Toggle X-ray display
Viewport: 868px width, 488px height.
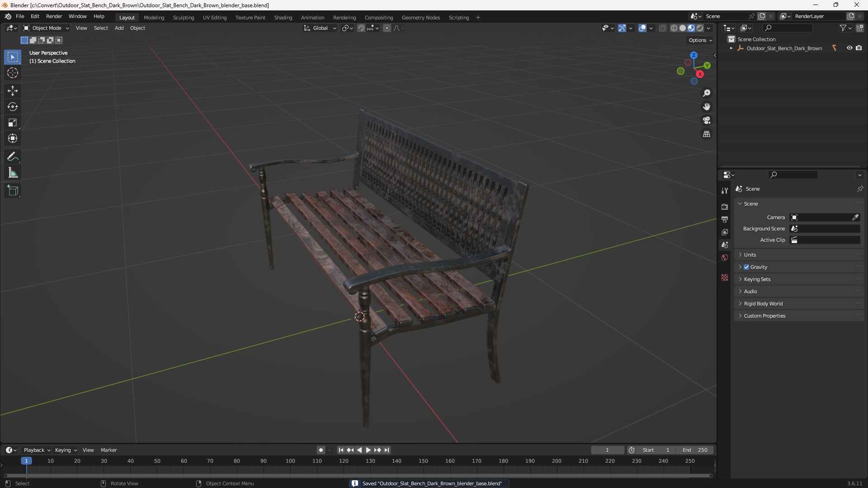tap(663, 28)
